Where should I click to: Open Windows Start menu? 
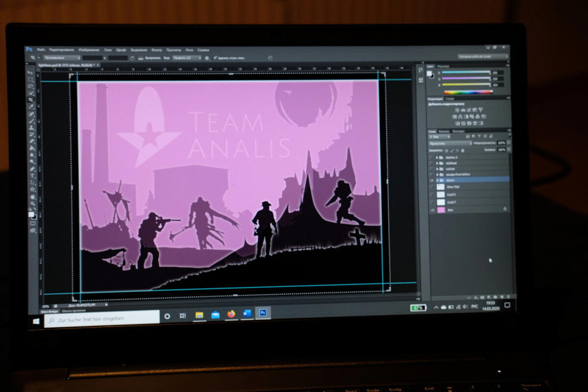point(36,321)
